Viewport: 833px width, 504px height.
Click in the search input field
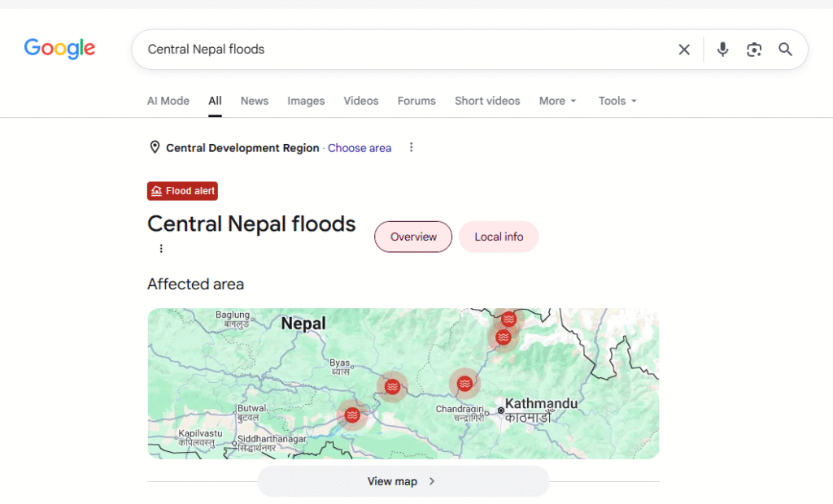tap(403, 50)
